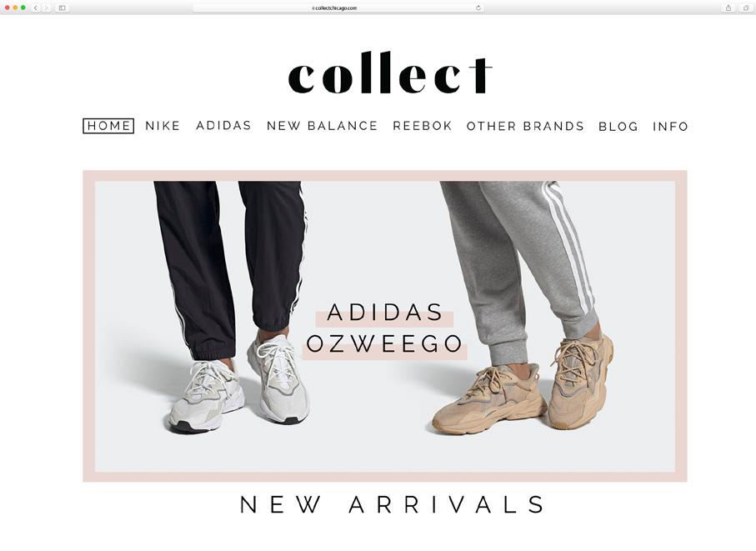The image size is (756, 551).
Task: Show tab overview icon
Action: coord(746,8)
